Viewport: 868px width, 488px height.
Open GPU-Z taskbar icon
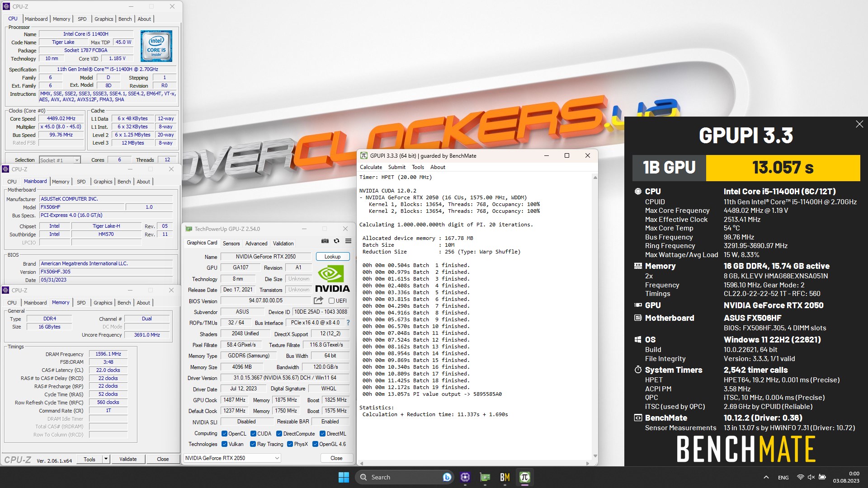pos(485,477)
